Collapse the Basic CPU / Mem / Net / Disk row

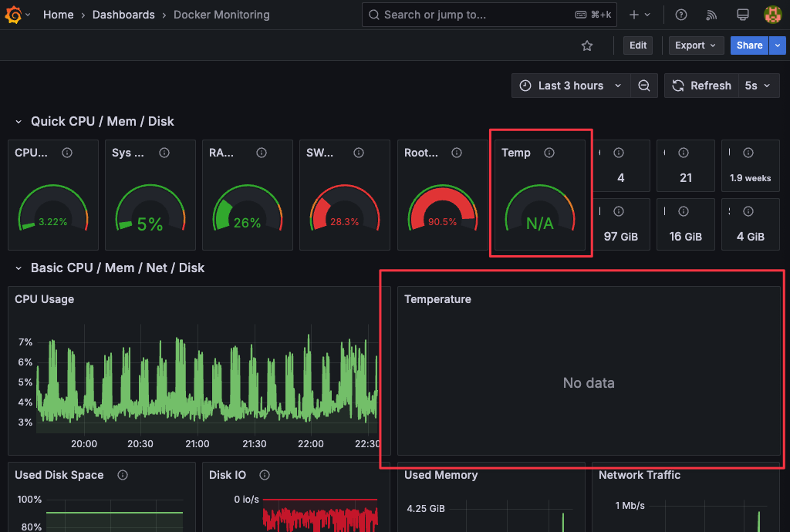(19, 268)
